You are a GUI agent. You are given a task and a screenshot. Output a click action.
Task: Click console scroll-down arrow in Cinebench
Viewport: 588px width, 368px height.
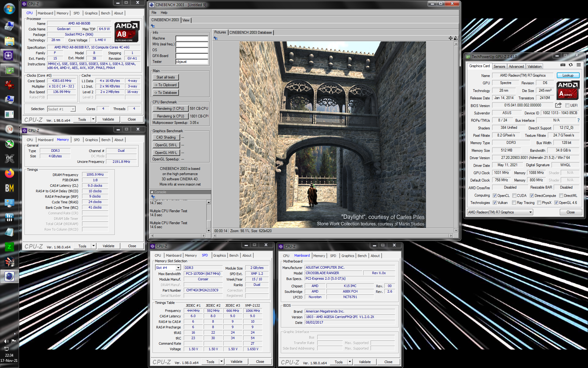[x=209, y=230]
